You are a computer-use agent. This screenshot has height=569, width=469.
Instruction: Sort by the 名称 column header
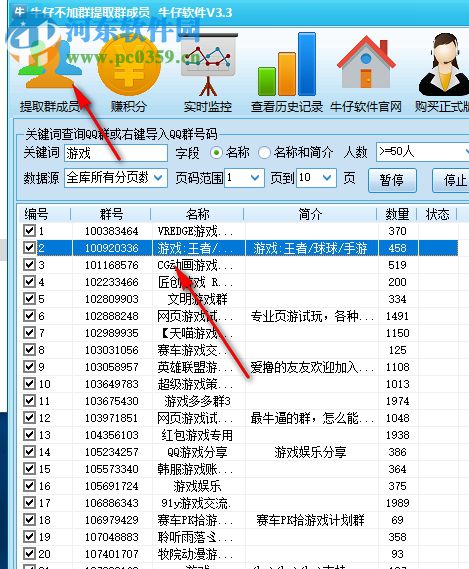[197, 214]
